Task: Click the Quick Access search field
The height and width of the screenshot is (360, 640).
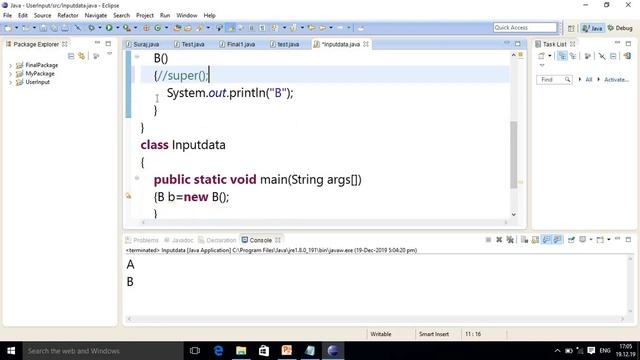Action: click(x=525, y=27)
